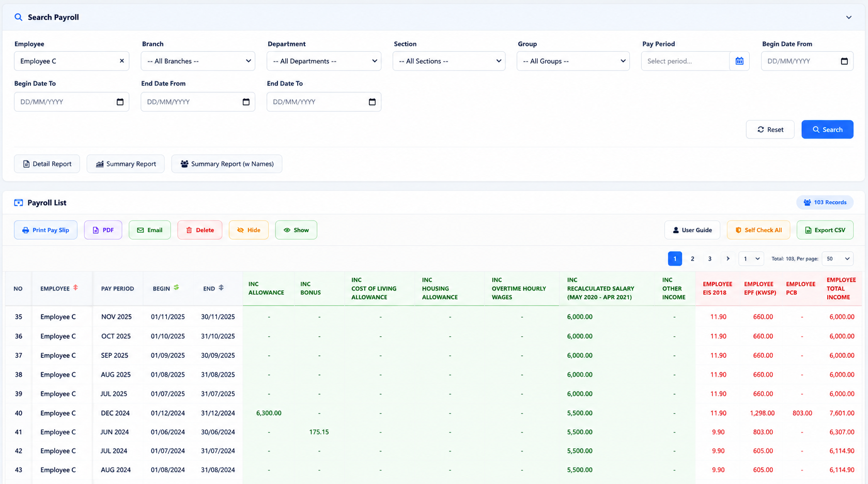Image resolution: width=868 pixels, height=484 pixels.
Task: Open the Pay Period calendar icon
Action: pyautogui.click(x=739, y=61)
